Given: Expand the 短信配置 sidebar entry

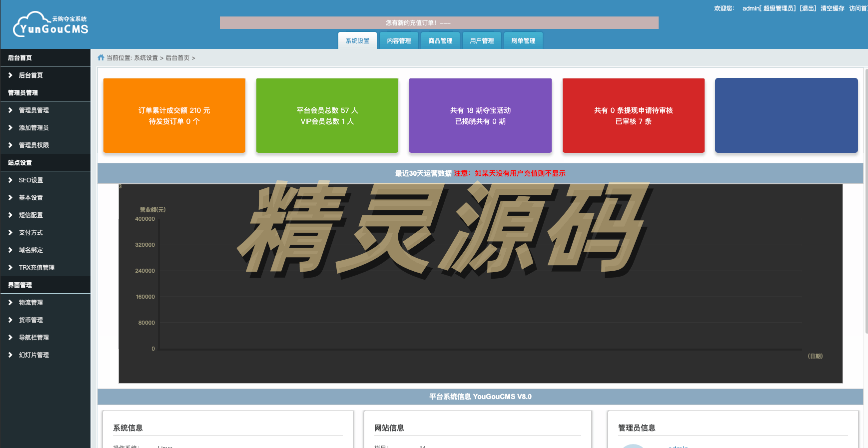Looking at the screenshot, I should click(x=30, y=215).
